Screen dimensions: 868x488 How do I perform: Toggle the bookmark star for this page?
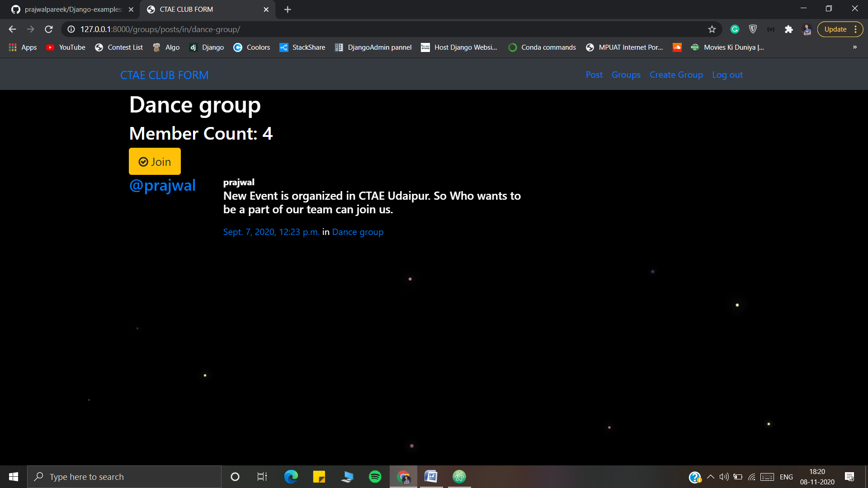coord(712,29)
